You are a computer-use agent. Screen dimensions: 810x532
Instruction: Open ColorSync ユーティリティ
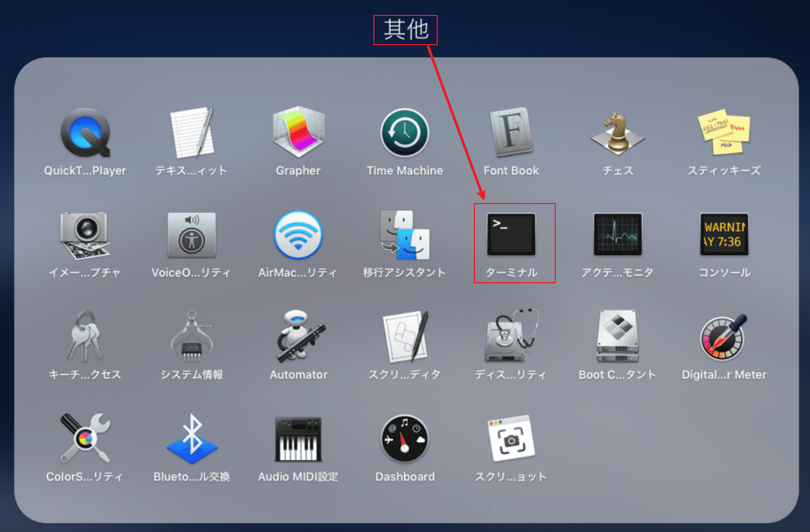[x=85, y=439]
